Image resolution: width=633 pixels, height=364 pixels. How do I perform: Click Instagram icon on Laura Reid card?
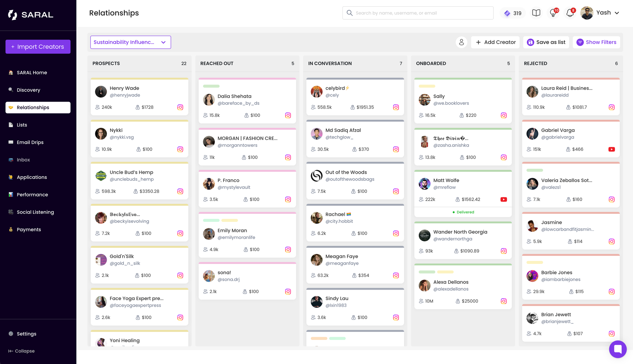(611, 107)
